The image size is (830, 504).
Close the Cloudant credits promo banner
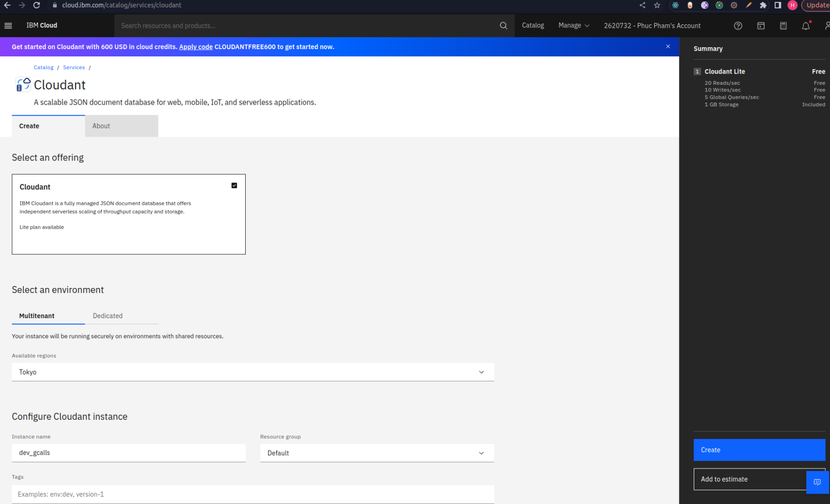click(x=668, y=47)
